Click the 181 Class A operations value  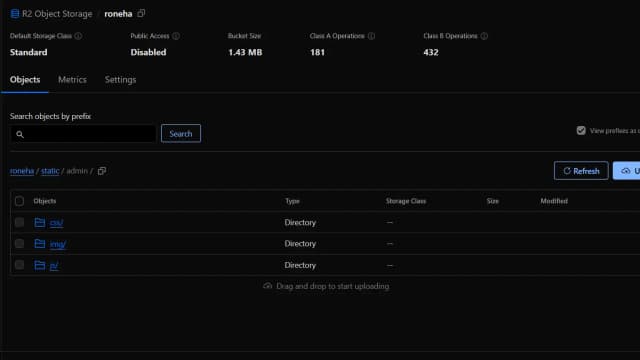(x=317, y=52)
